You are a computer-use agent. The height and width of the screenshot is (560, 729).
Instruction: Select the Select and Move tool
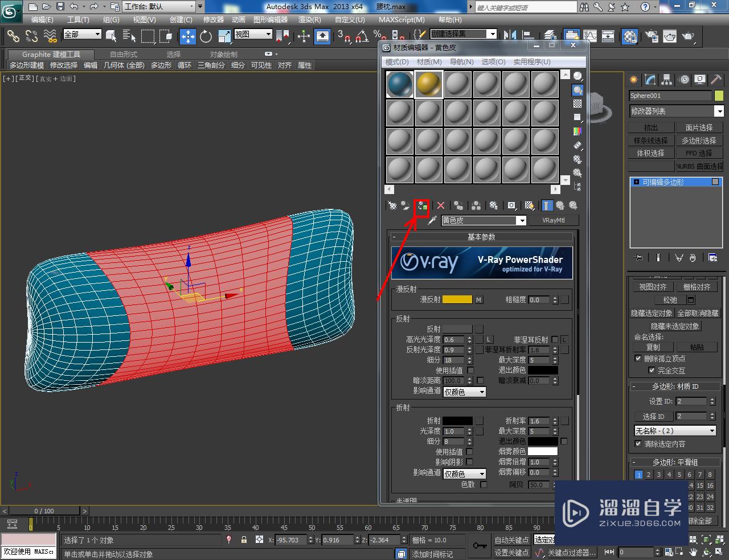point(188,36)
